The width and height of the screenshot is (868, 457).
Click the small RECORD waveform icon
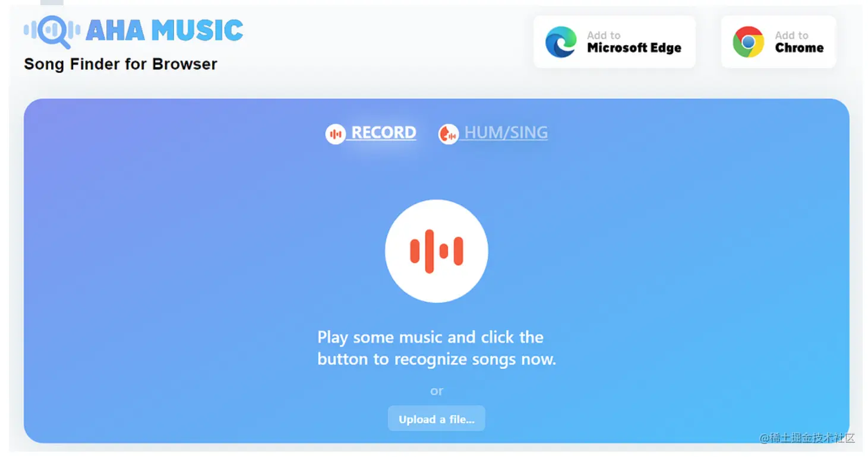pyautogui.click(x=336, y=134)
